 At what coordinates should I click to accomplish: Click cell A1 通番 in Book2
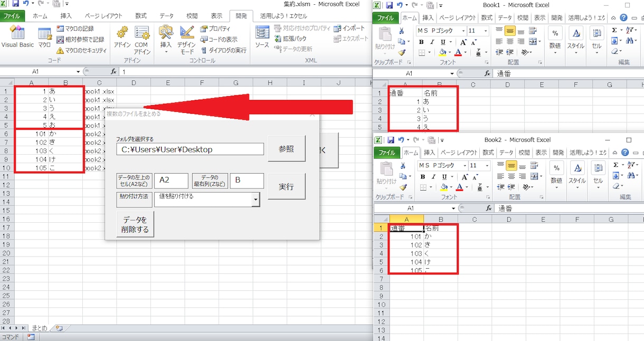(x=406, y=228)
